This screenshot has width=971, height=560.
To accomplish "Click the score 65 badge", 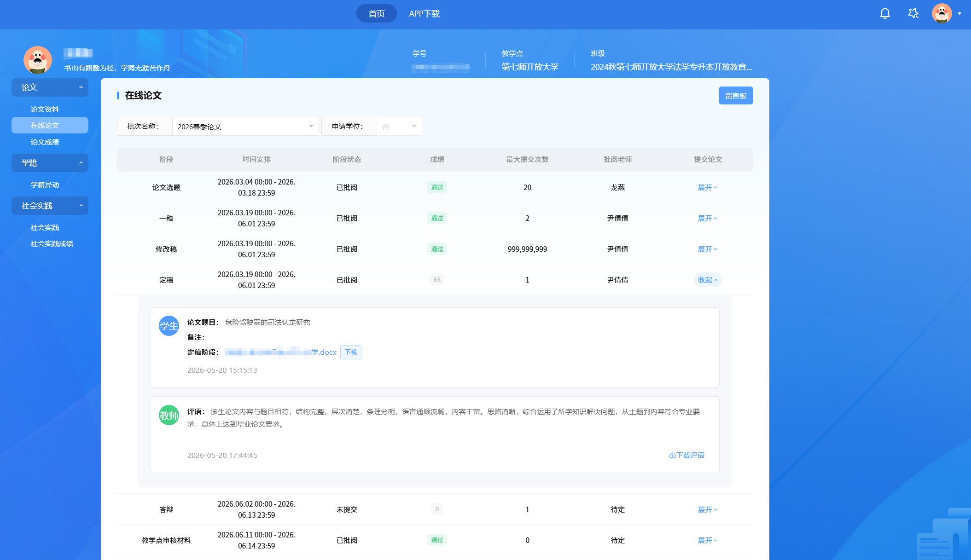I will coord(437,280).
